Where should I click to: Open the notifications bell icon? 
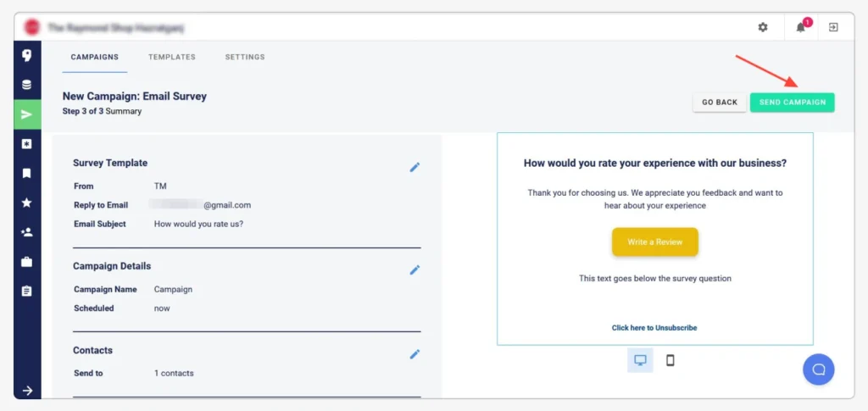(801, 27)
